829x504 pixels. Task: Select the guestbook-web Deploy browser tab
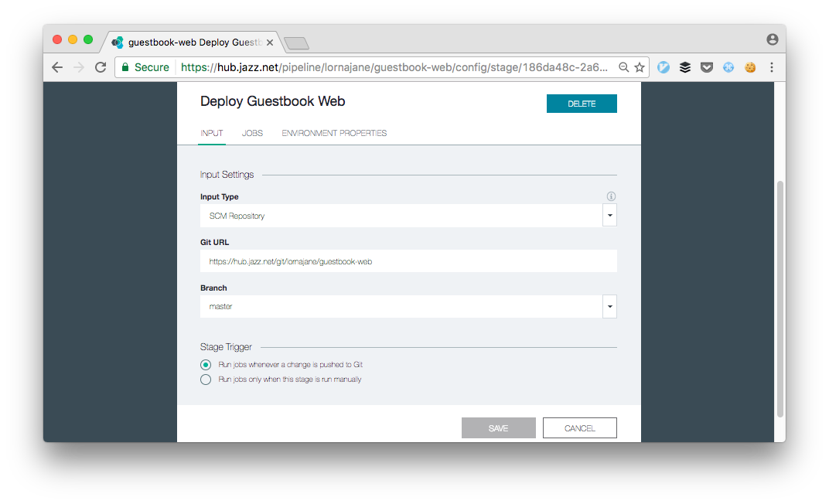point(195,43)
